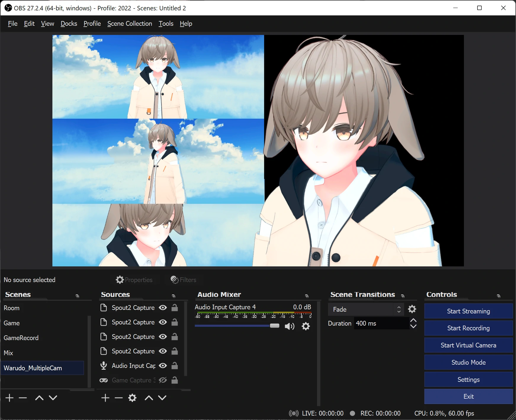Click the audio volume slider handle
Screen dimensions: 516x420
pyautogui.click(x=274, y=326)
